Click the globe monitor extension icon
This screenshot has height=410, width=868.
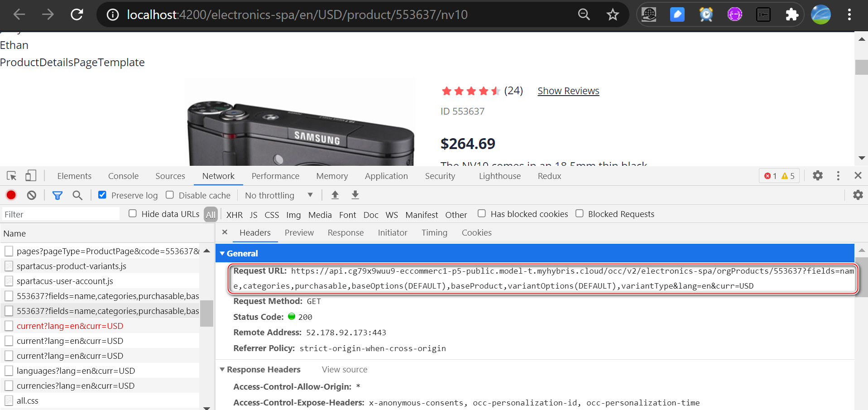[x=648, y=14]
